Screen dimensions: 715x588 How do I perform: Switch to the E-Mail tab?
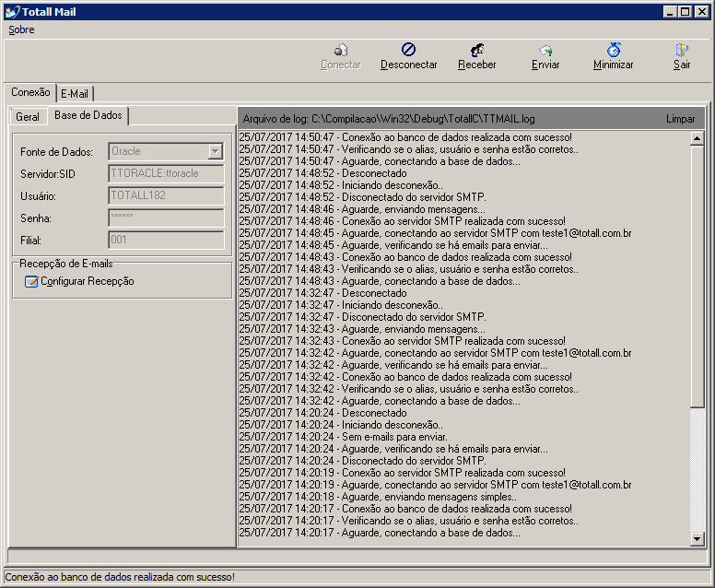point(75,94)
